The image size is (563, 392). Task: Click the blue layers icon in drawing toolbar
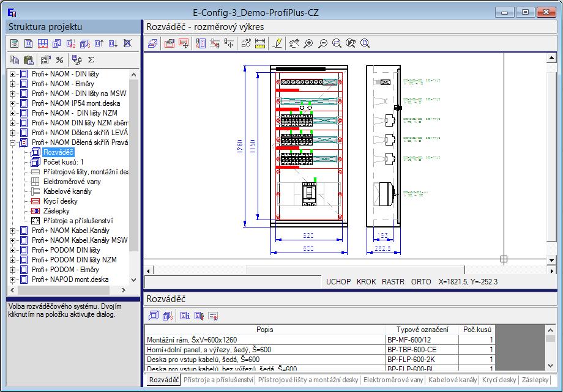153,44
